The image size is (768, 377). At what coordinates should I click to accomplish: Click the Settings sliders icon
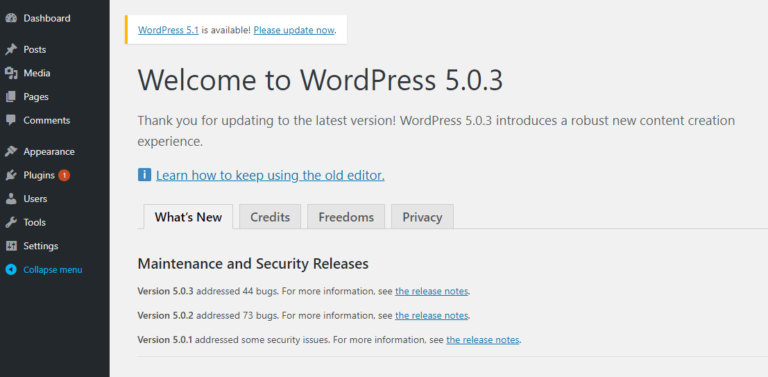pos(11,246)
